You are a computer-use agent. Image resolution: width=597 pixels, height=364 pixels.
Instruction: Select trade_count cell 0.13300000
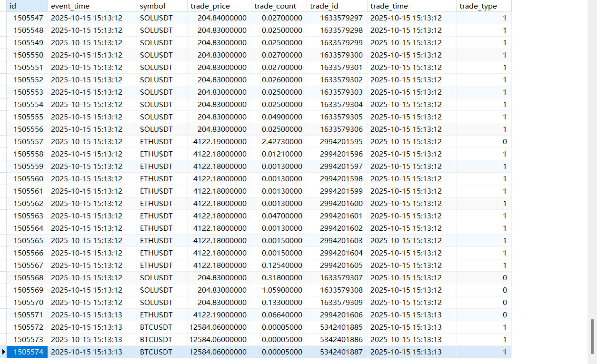tap(279, 303)
